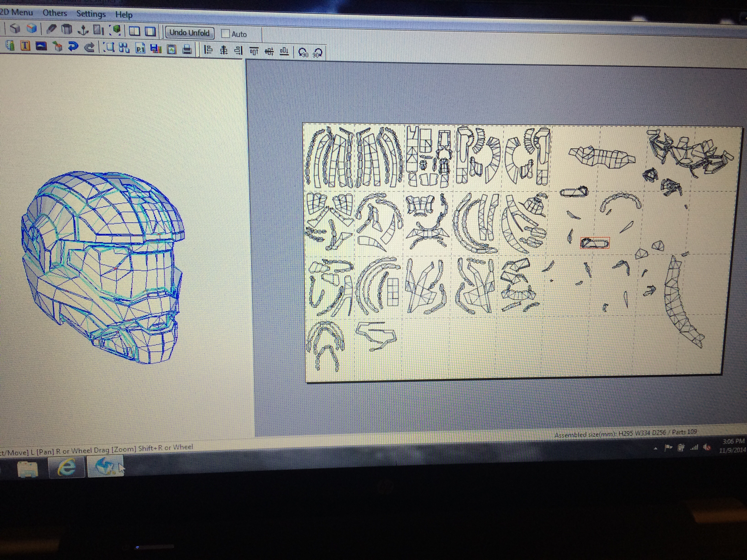Click the 3:06 PM clock
The width and height of the screenshot is (747, 560).
tap(733, 441)
